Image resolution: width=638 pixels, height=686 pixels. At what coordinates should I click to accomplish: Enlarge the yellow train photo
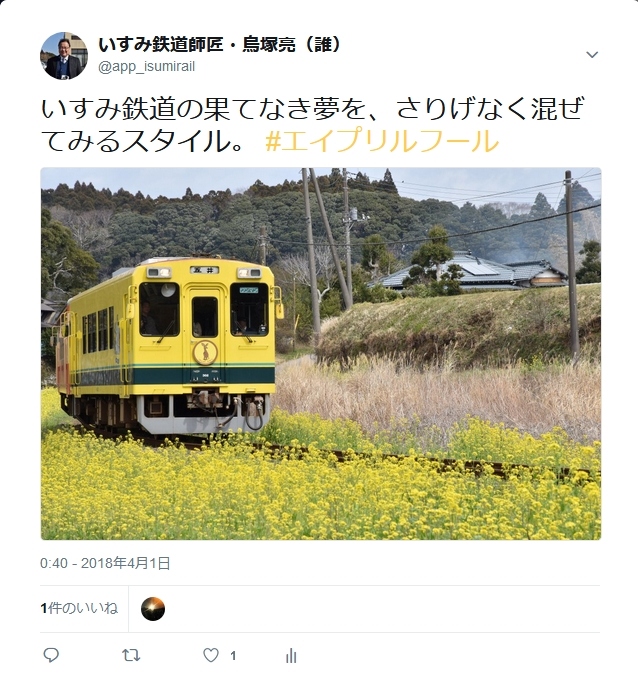[321, 354]
